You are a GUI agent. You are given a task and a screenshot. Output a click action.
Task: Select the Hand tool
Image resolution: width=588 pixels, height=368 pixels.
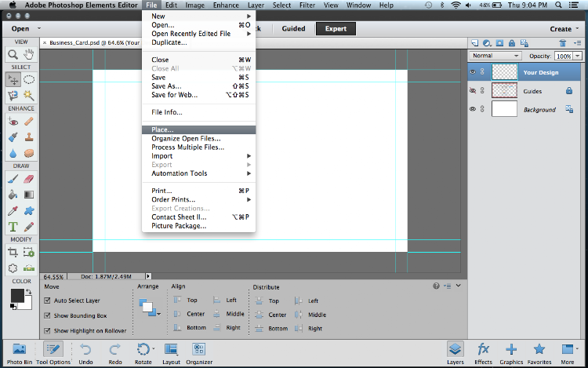pyautogui.click(x=29, y=55)
